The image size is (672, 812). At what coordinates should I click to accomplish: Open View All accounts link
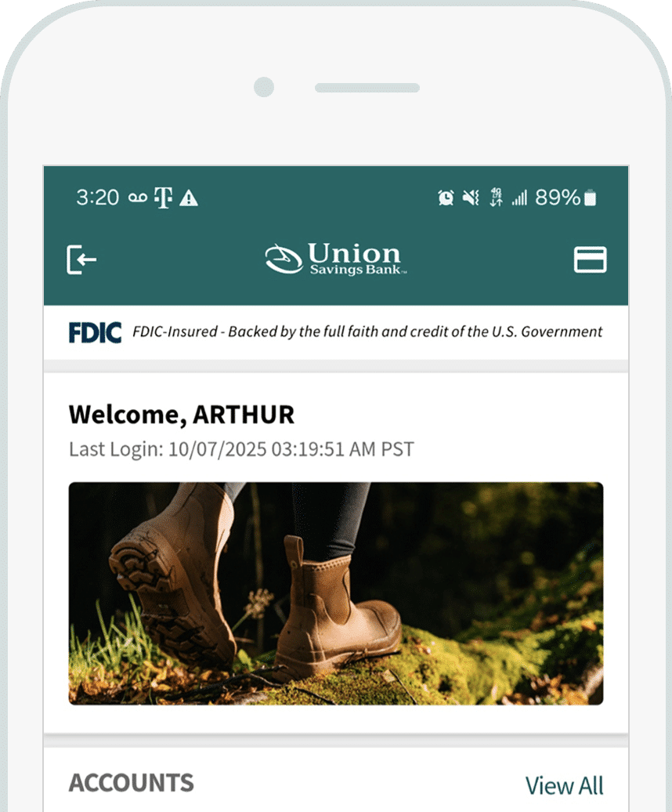pyautogui.click(x=565, y=785)
